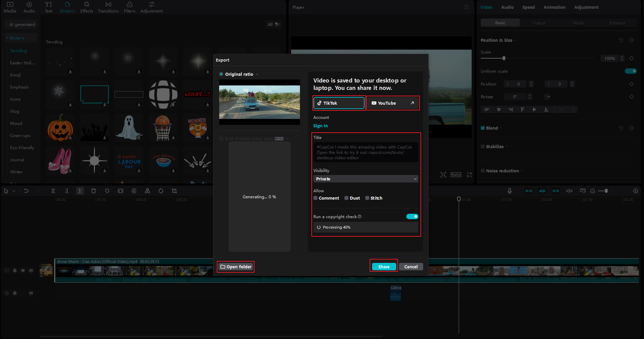
Task: Select the Emoji sticker category
Action: pyautogui.click(x=16, y=75)
